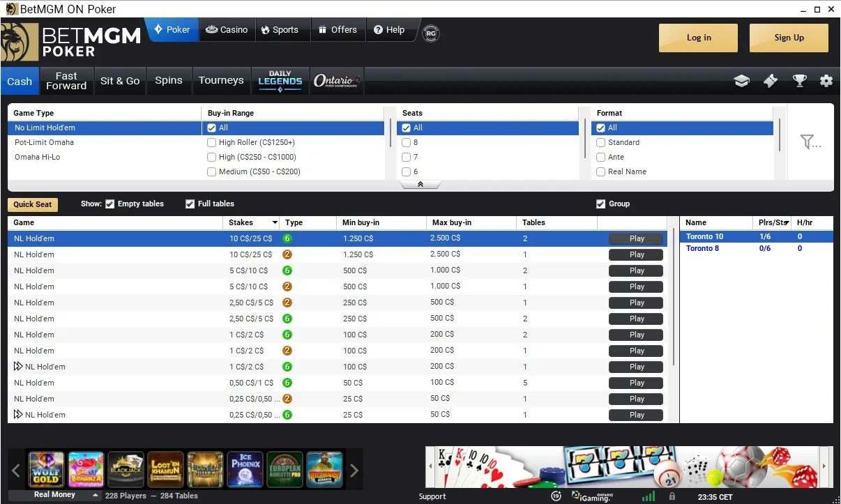Switch to the Tourneys tab
Screen dimensions: 841x504
click(221, 80)
